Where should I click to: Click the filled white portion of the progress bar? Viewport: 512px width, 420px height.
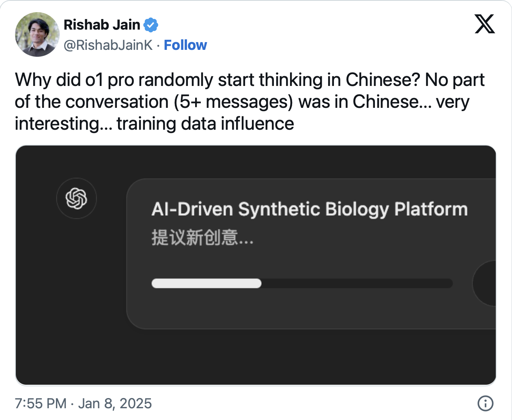click(206, 283)
